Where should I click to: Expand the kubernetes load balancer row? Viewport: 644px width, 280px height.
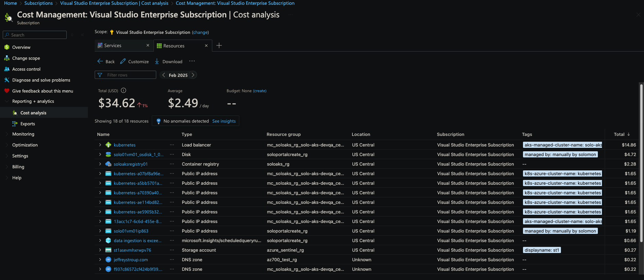coord(100,145)
